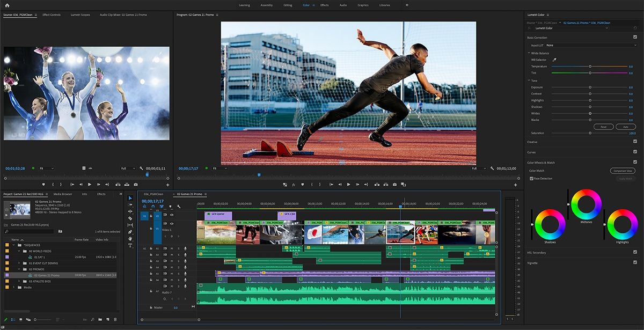Click the WB Selector eyedropper

[x=554, y=60]
